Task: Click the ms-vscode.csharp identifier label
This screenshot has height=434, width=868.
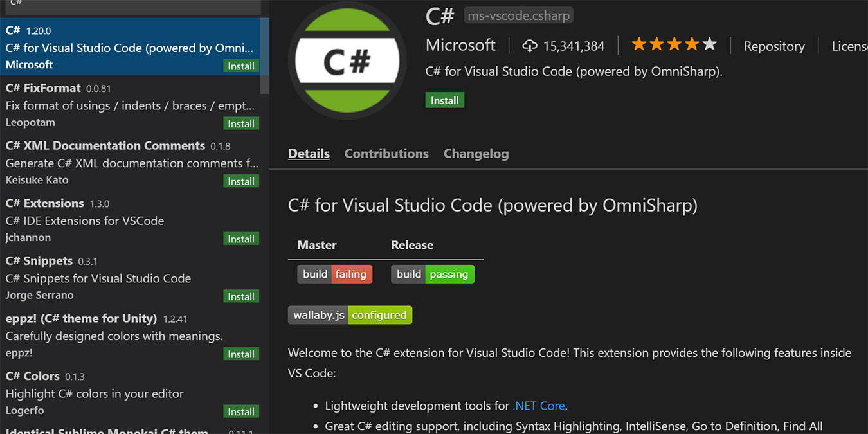Action: (518, 15)
